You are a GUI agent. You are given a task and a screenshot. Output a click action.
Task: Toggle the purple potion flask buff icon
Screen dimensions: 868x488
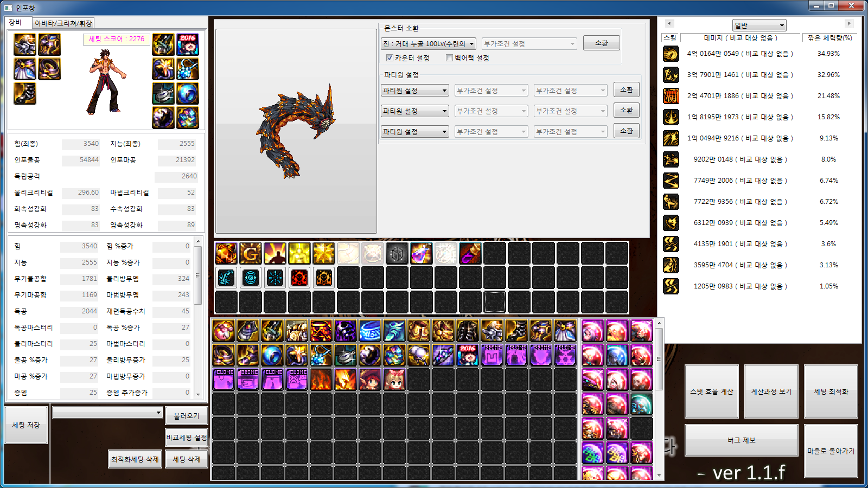coord(422,253)
